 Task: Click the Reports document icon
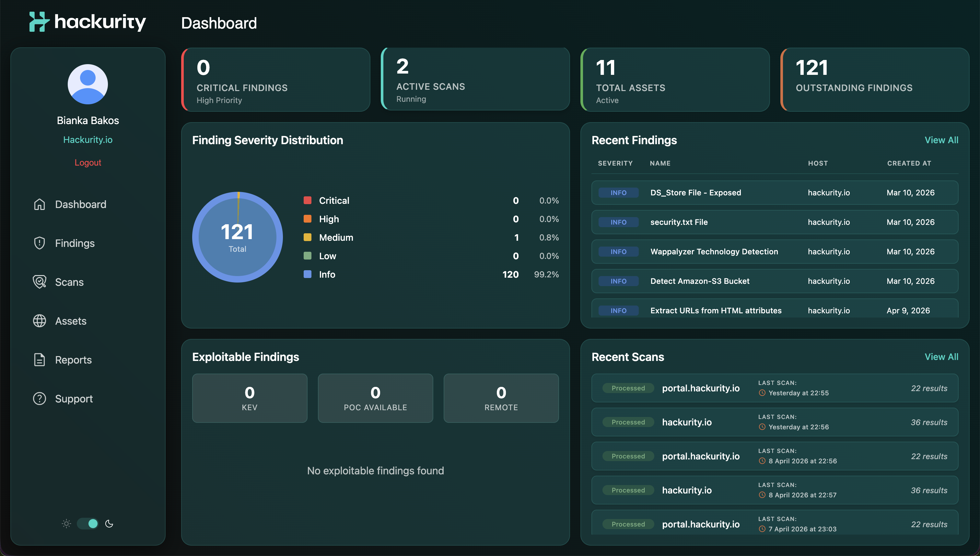(40, 359)
